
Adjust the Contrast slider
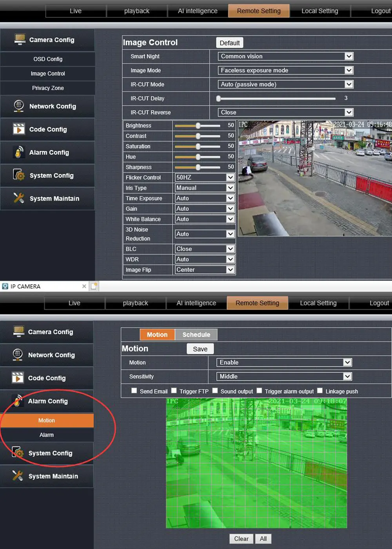pos(198,136)
